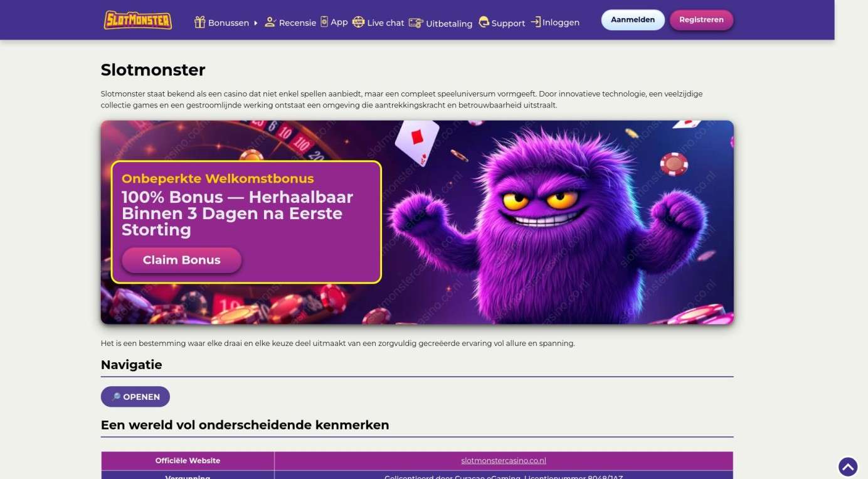Click the live badge icon beside Live chat
This screenshot has height=479, width=868.
358,22
